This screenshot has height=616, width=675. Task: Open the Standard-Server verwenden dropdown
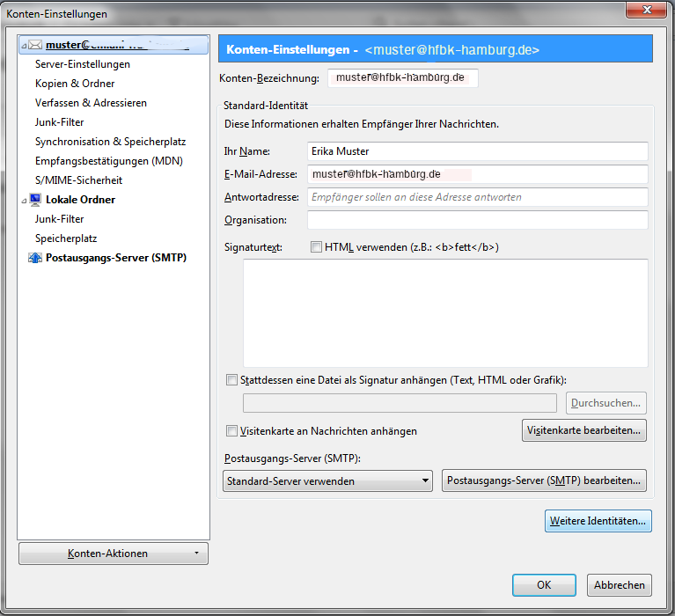point(328,480)
